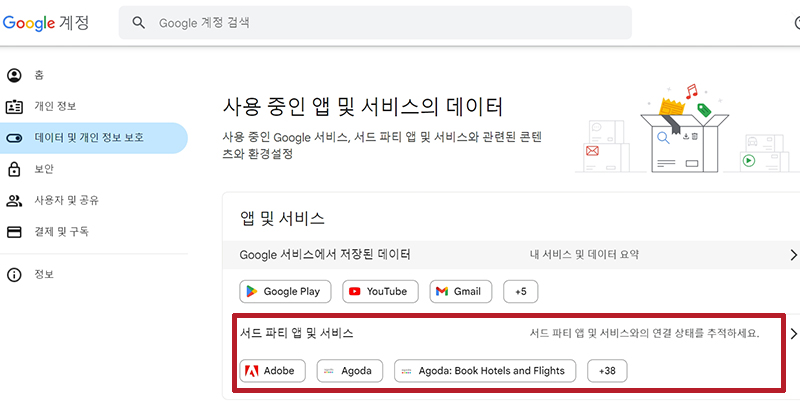The width and height of the screenshot is (800, 405).
Task: Click the 결제 및 구독 card icon
Action: coord(14,232)
